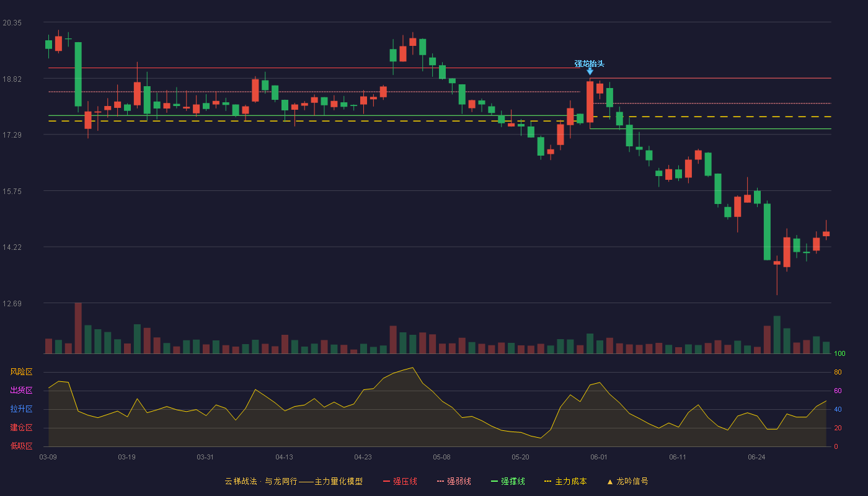Select the 拉升区 zone label
The image size is (868, 496).
point(21,409)
